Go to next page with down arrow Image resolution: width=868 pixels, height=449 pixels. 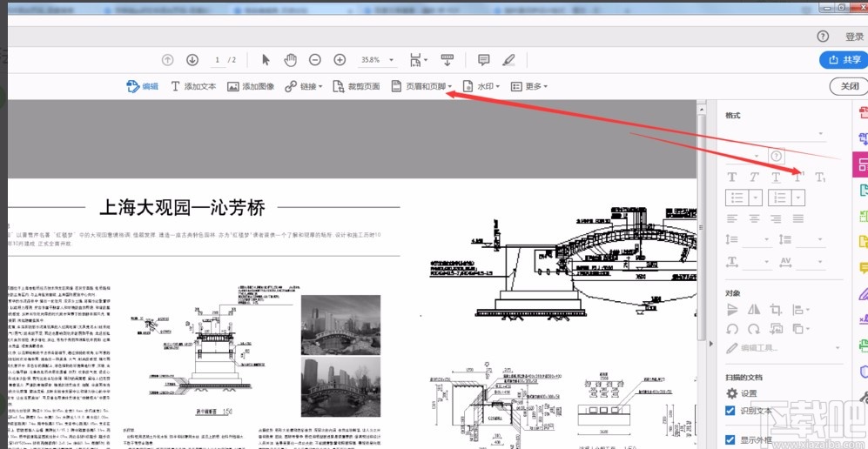[x=192, y=60]
